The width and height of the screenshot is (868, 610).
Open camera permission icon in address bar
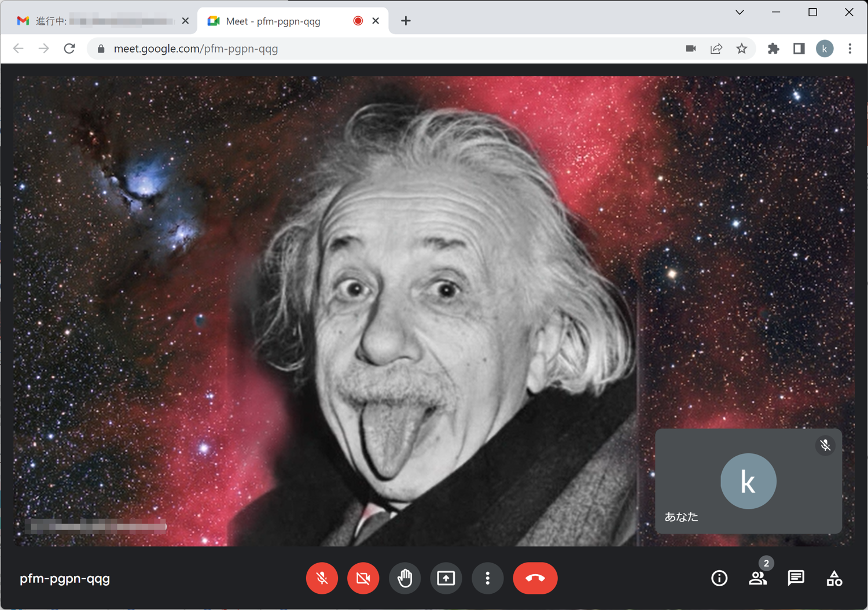(691, 49)
